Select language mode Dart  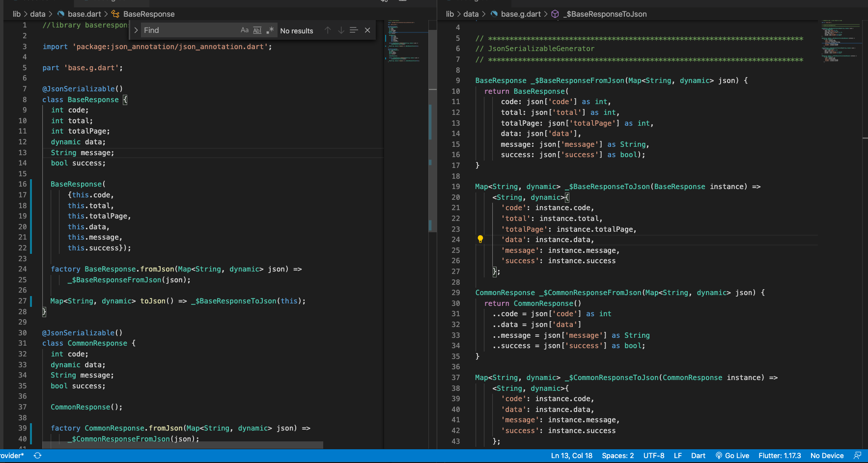(x=698, y=456)
